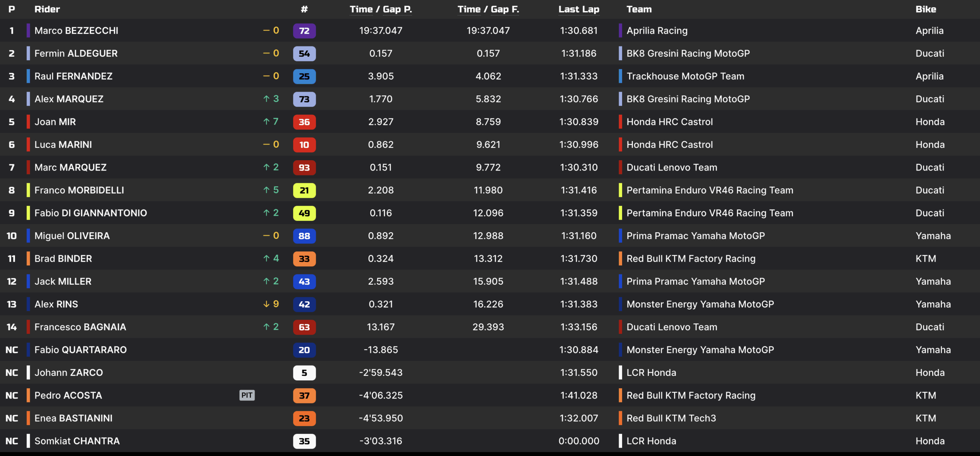Click the down arrow position change for Alex Rins
Image resolution: width=980 pixels, height=456 pixels.
[x=266, y=304]
